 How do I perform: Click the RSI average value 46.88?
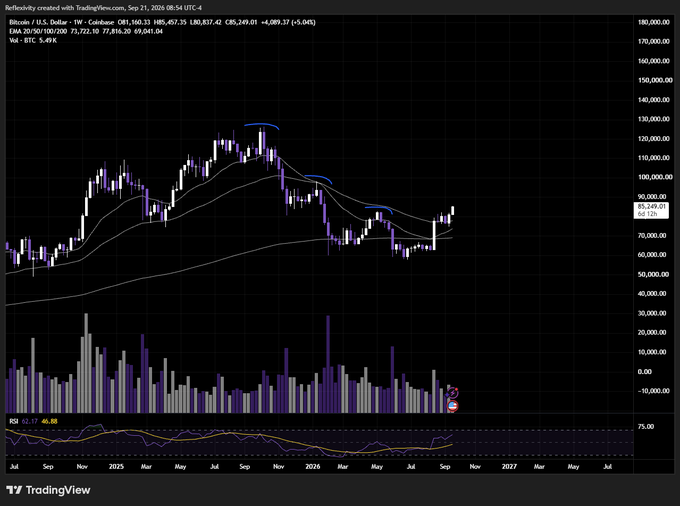(x=49, y=421)
